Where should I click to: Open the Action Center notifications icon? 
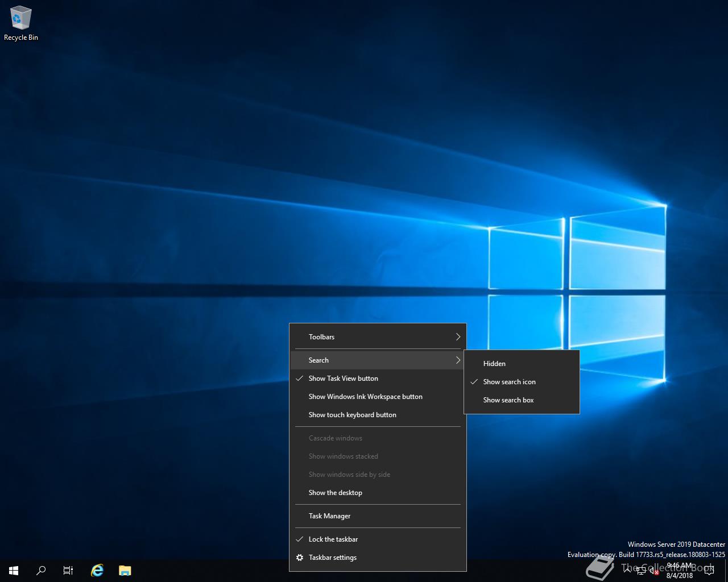pyautogui.click(x=709, y=571)
